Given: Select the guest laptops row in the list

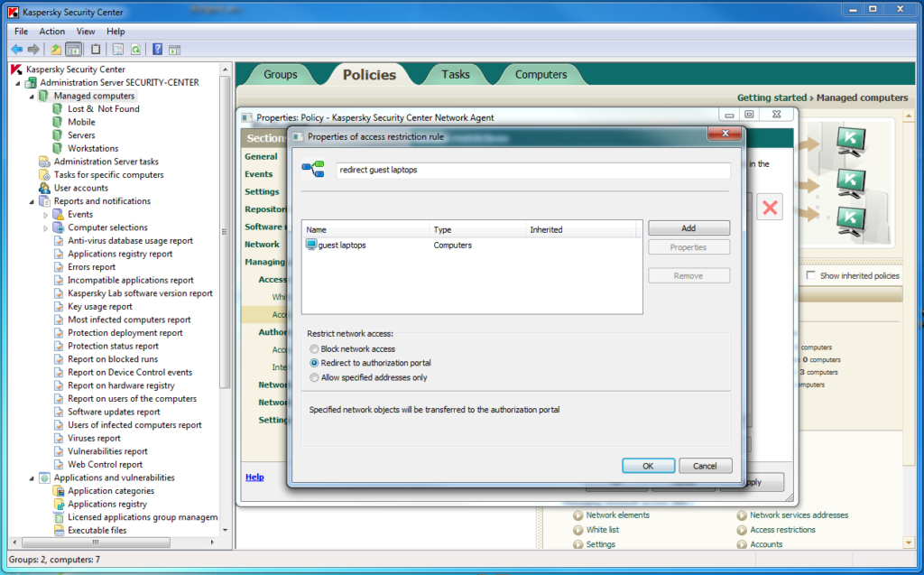Looking at the screenshot, I should click(x=471, y=246).
